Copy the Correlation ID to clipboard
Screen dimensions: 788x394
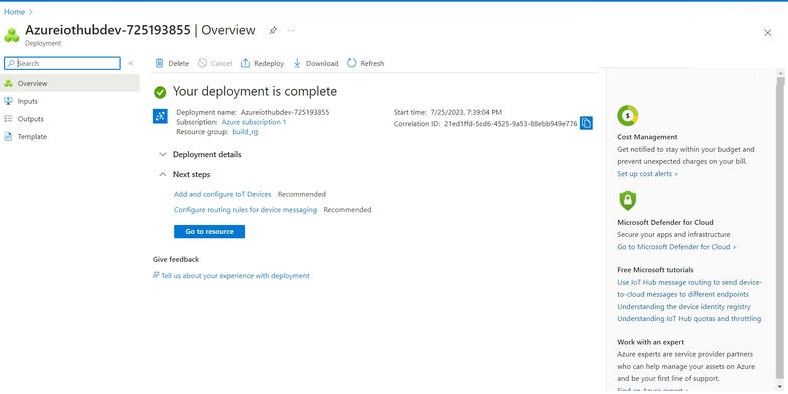point(586,123)
